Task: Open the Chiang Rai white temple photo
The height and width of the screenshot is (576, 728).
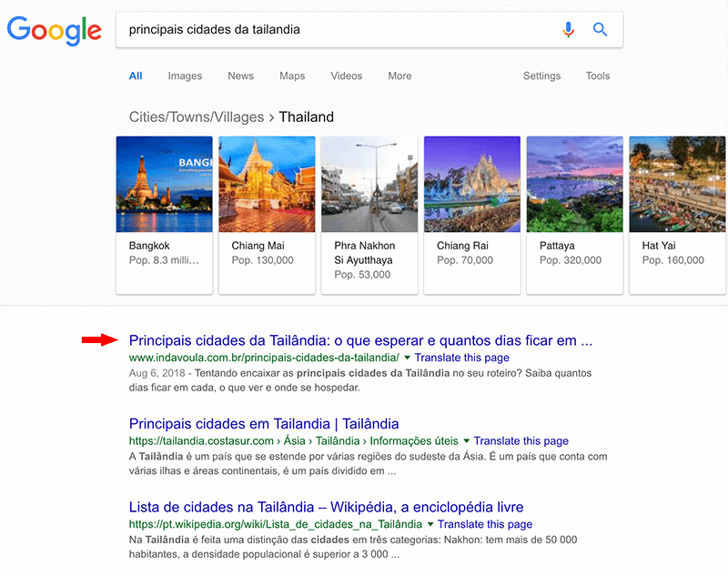Action: 472,184
